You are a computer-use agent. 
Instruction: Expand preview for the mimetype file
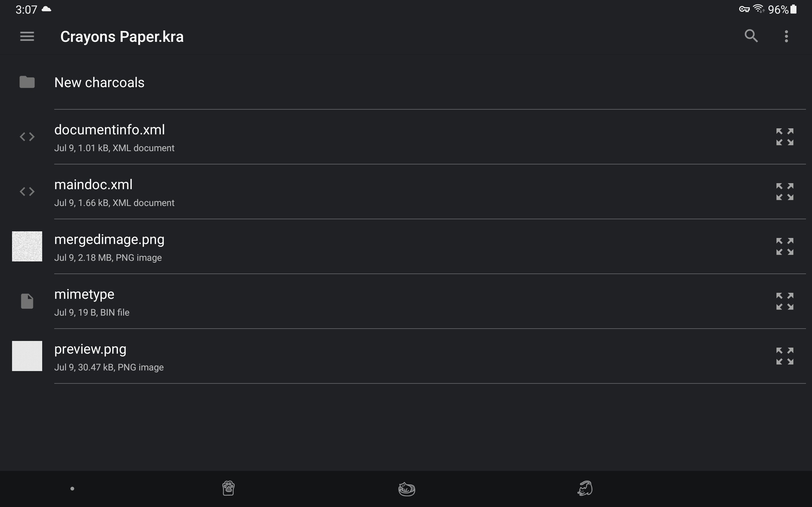click(785, 301)
